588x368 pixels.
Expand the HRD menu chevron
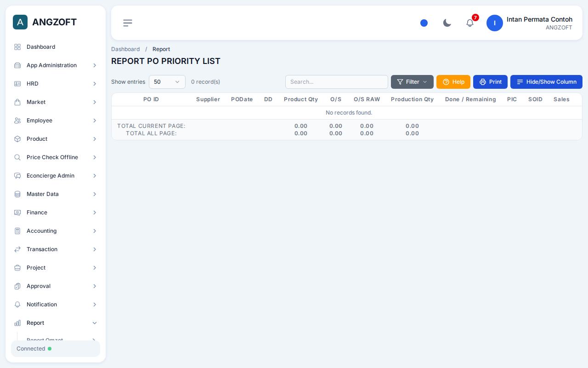click(x=95, y=84)
